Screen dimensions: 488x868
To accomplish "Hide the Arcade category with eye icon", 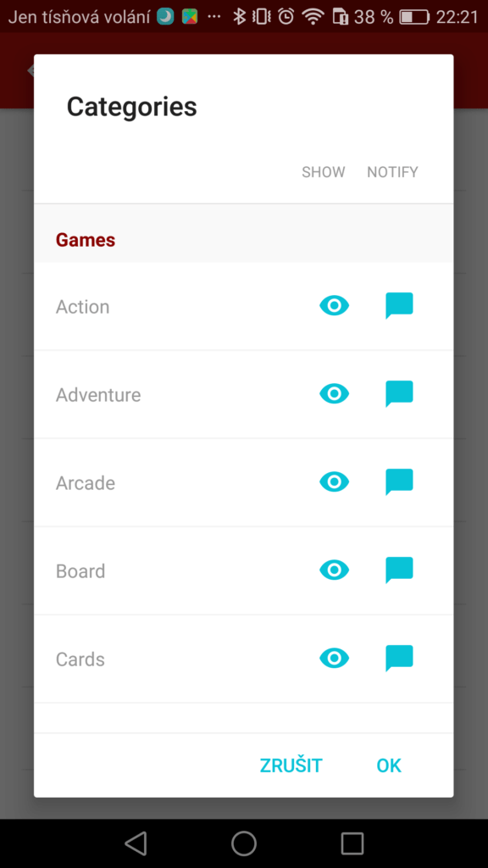I will pos(334,482).
